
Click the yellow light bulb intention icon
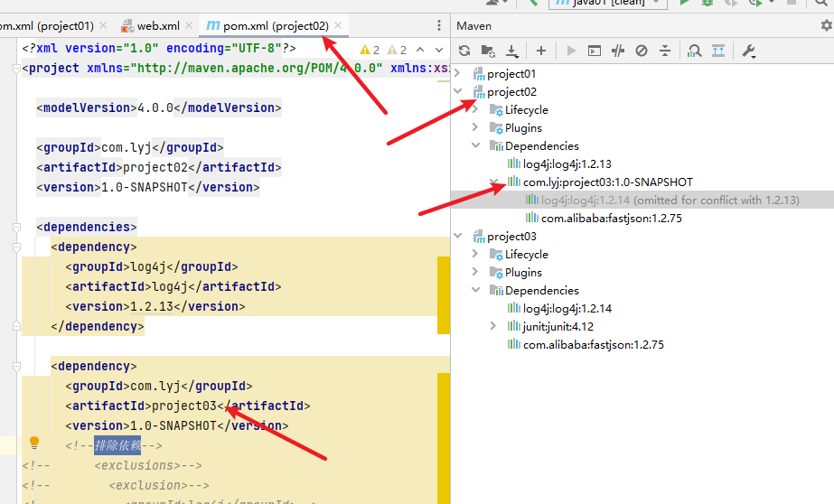[34, 443]
